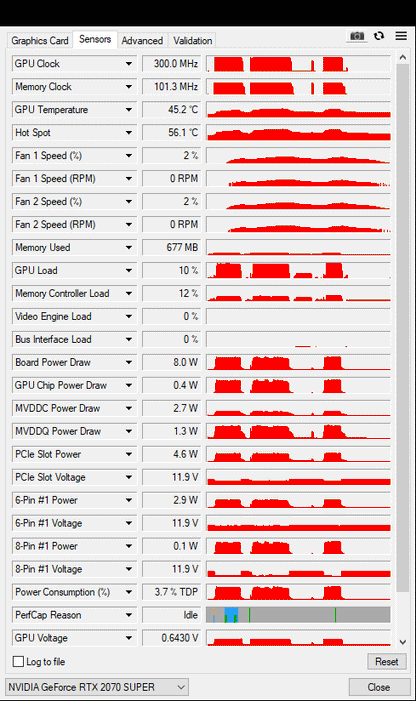Select the Sensors tab
The image size is (416, 701).
coord(95,39)
